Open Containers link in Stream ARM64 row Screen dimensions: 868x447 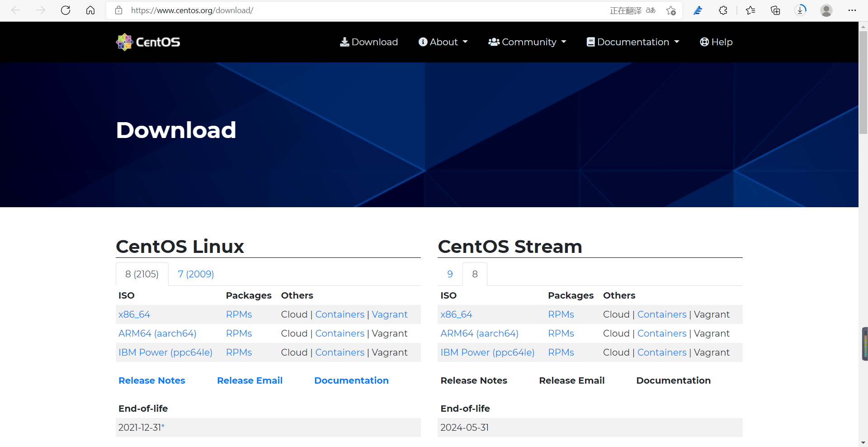pos(662,333)
